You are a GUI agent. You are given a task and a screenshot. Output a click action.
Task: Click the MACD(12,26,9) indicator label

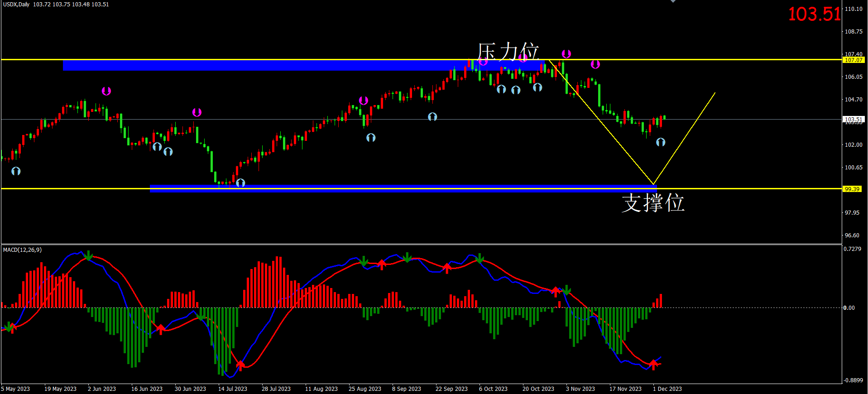click(22, 250)
